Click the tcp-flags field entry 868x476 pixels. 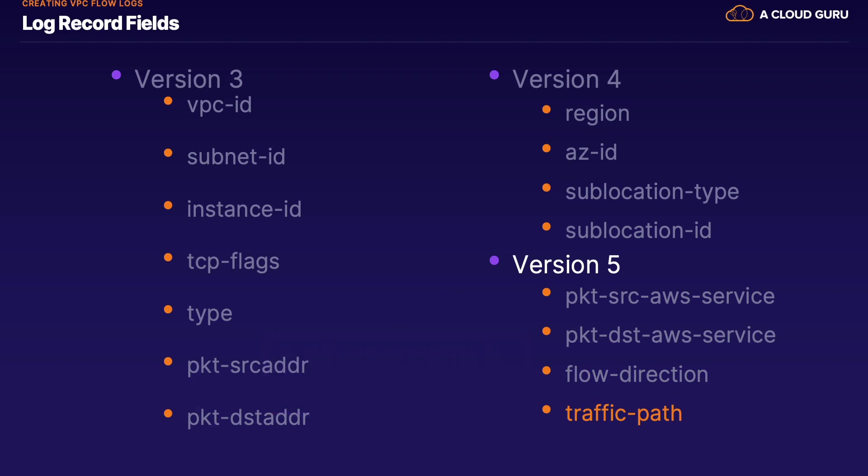tap(233, 262)
